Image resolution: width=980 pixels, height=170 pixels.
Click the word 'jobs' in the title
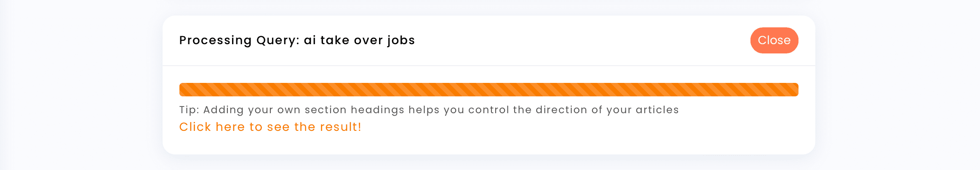pyautogui.click(x=401, y=40)
